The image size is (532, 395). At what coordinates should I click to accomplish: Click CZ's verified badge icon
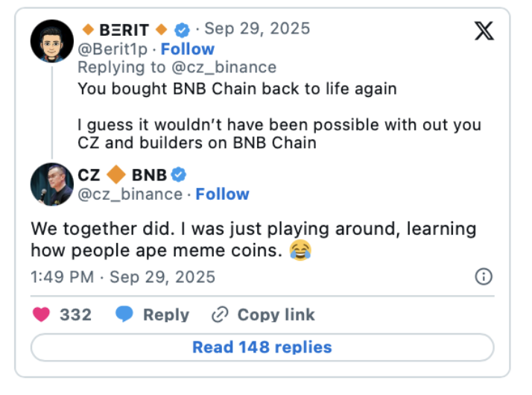pyautogui.click(x=178, y=175)
